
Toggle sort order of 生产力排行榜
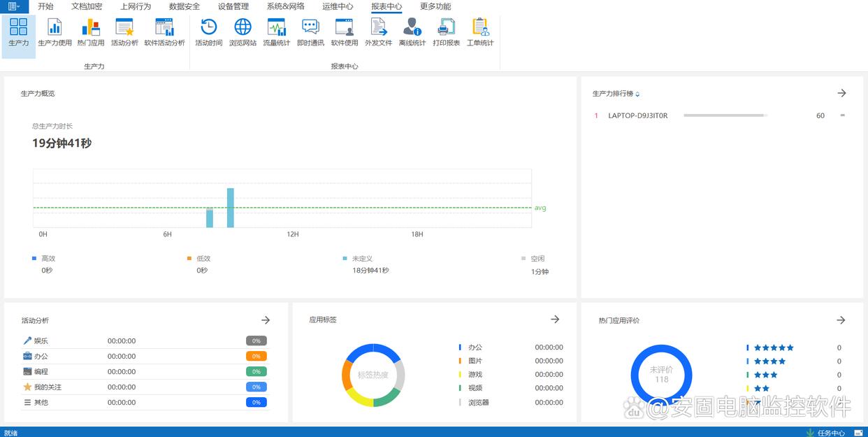(x=637, y=94)
